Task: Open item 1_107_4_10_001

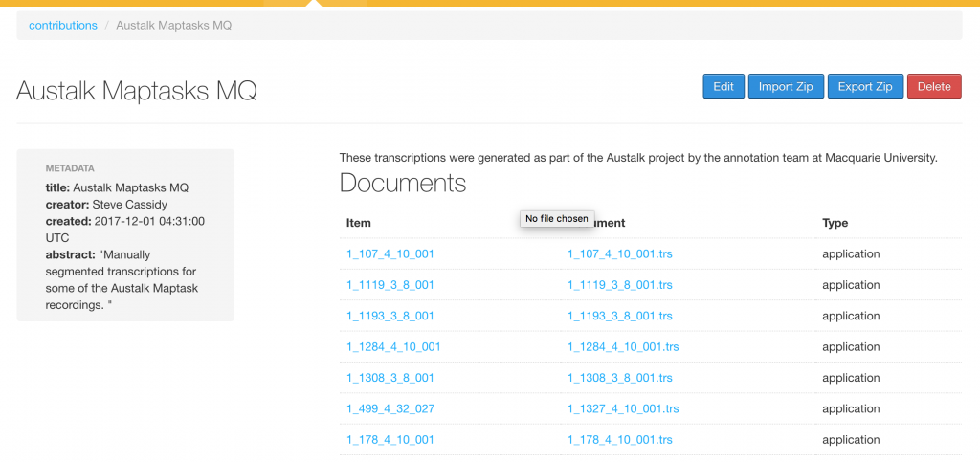Action: (390, 254)
